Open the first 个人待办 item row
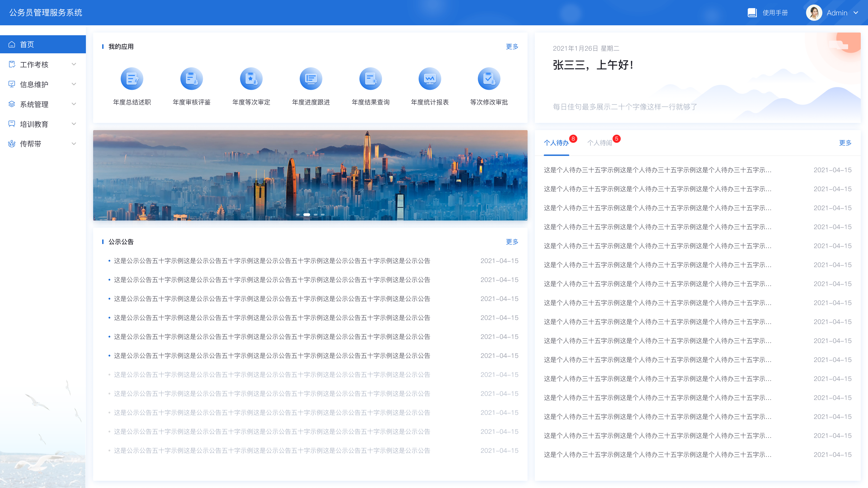Screen dimensions: 868x488 pos(697,170)
